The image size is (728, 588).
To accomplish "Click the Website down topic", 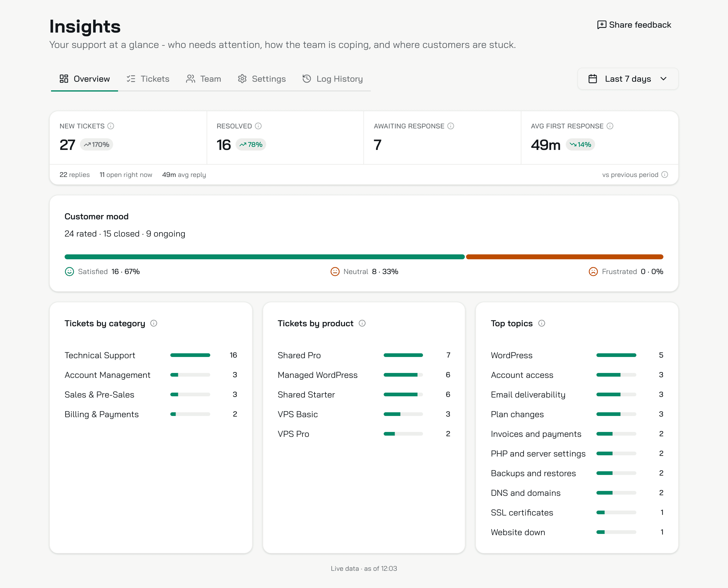I will [x=518, y=532].
